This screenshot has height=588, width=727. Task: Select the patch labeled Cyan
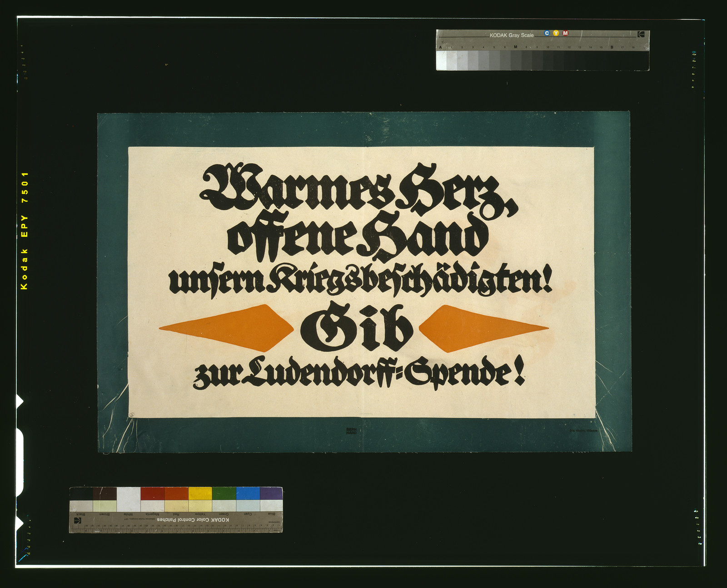[x=248, y=494]
